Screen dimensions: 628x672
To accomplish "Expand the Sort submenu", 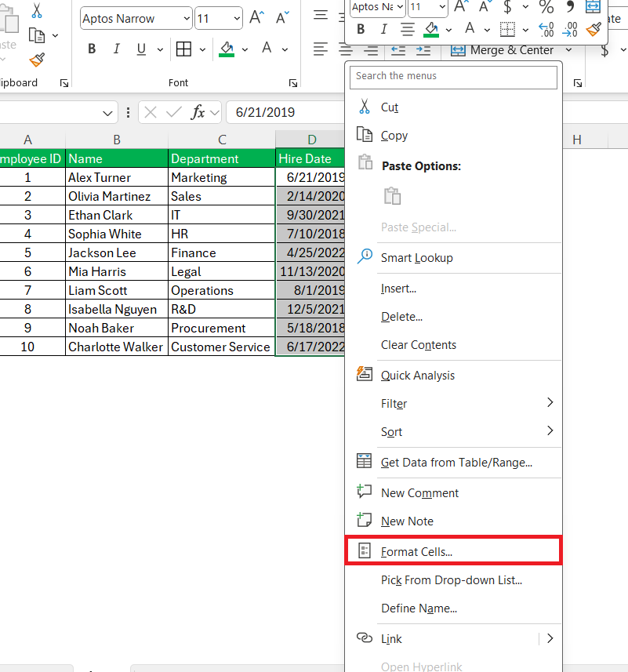I will click(392, 432).
